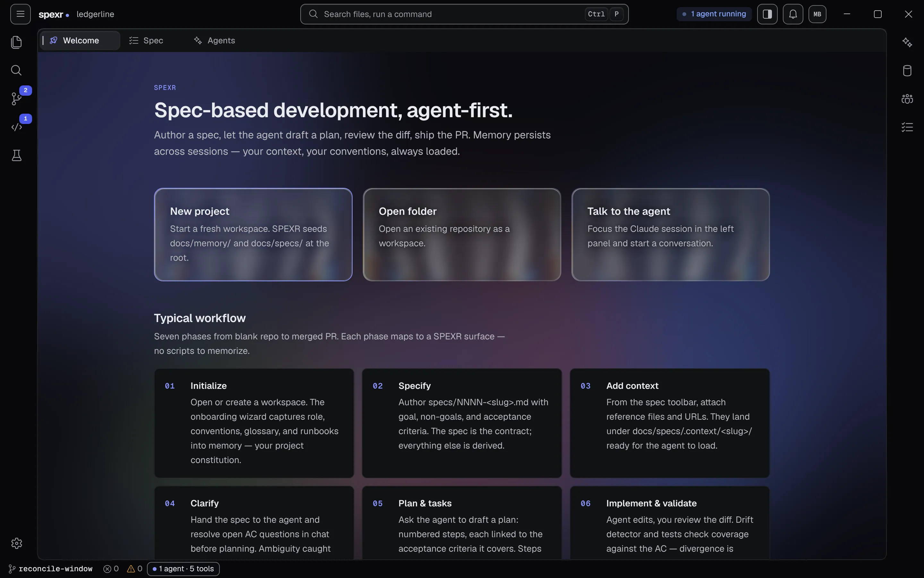Viewport: 924px width, 578px height.
Task: Click the 1 agent · 5 tools status button
Action: [183, 568]
